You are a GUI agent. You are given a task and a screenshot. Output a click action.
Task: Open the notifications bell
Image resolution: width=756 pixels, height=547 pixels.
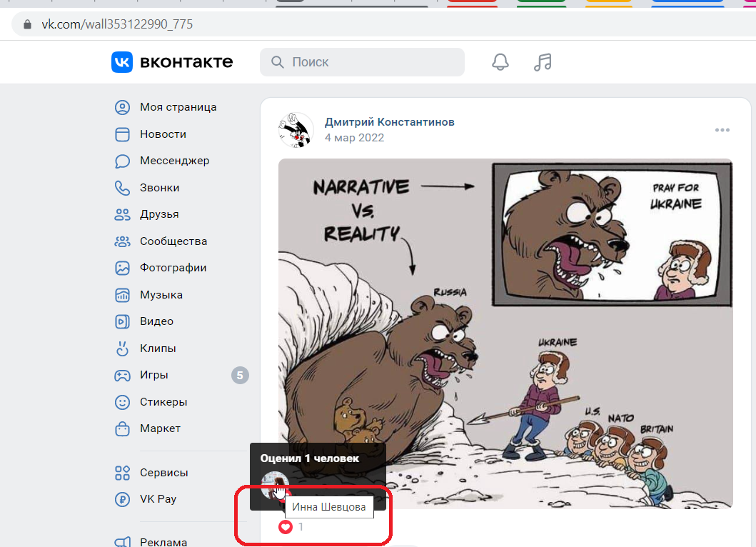click(x=500, y=62)
